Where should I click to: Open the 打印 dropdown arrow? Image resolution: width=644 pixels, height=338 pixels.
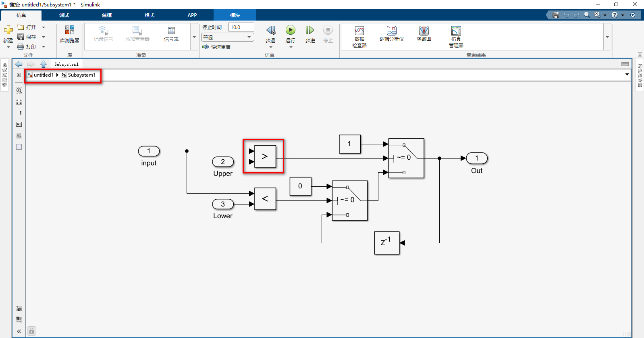(44, 47)
